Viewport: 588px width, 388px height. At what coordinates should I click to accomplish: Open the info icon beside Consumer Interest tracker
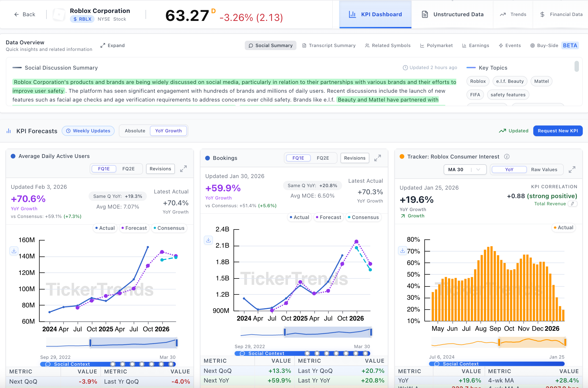(x=507, y=157)
